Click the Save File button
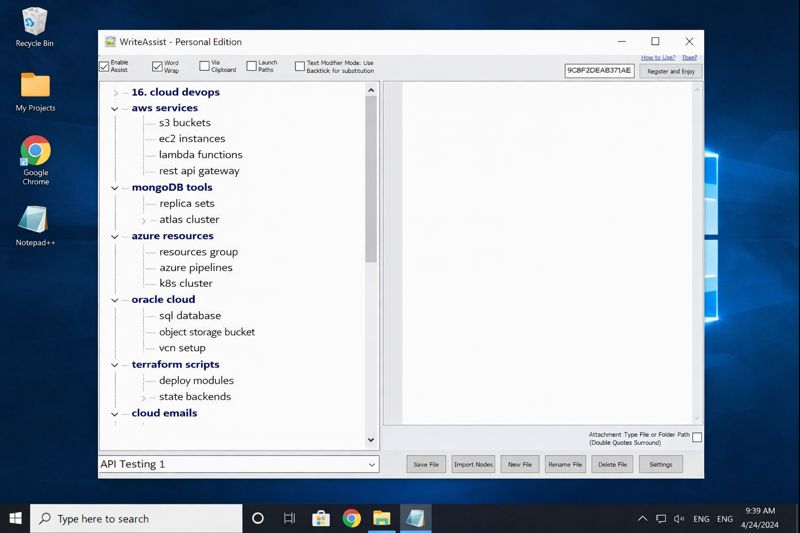Viewport: 800px width, 533px height. pyautogui.click(x=426, y=464)
